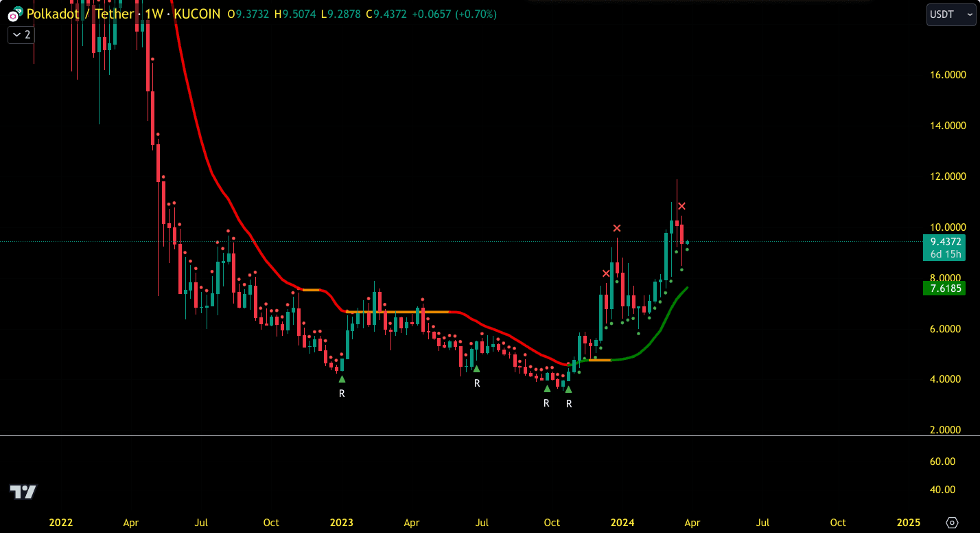Click the green indicator value label 7.6185
980x533 pixels.
click(x=944, y=288)
